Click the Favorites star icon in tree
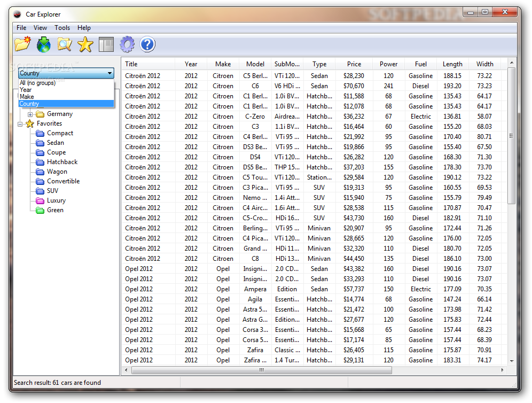 click(30, 123)
